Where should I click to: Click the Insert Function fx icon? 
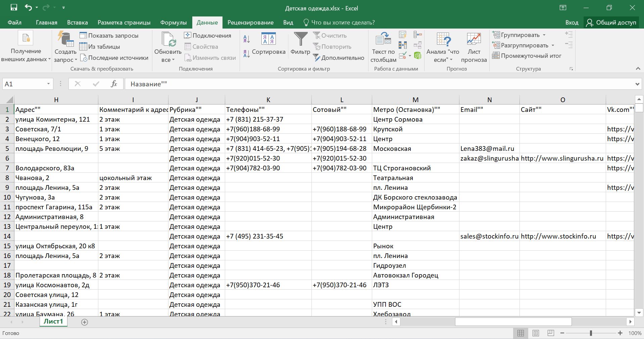(114, 84)
